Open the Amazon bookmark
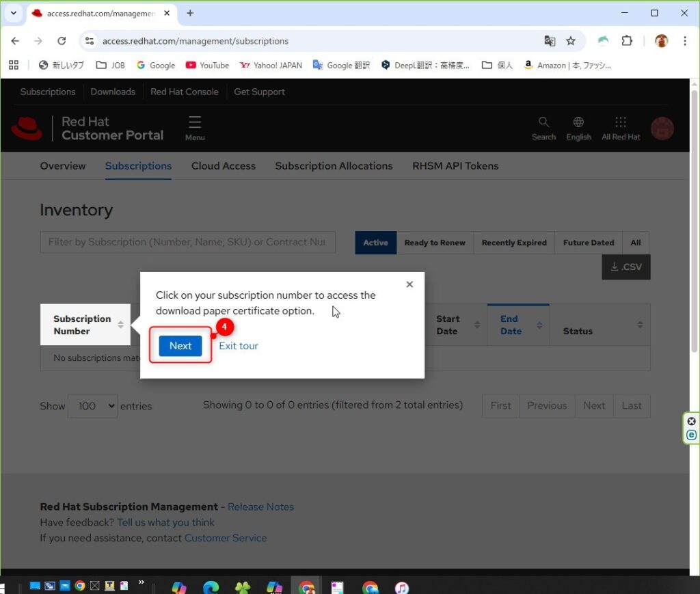Screen dimensions: 700x594 (567, 65)
